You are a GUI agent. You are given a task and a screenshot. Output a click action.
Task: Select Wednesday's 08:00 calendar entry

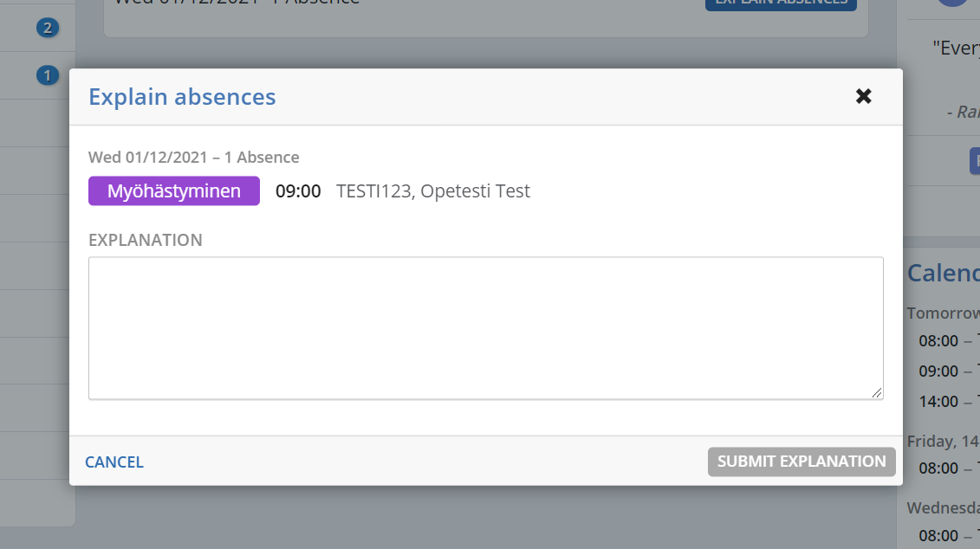[939, 536]
